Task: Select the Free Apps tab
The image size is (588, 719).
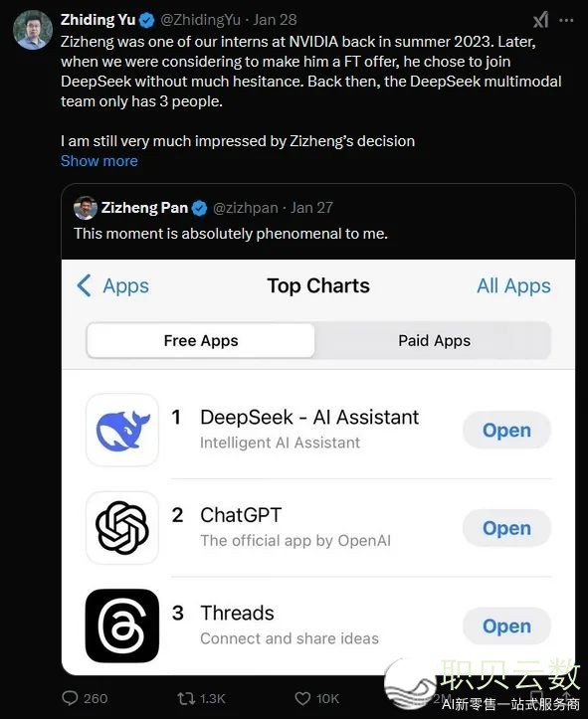Action: 201,341
